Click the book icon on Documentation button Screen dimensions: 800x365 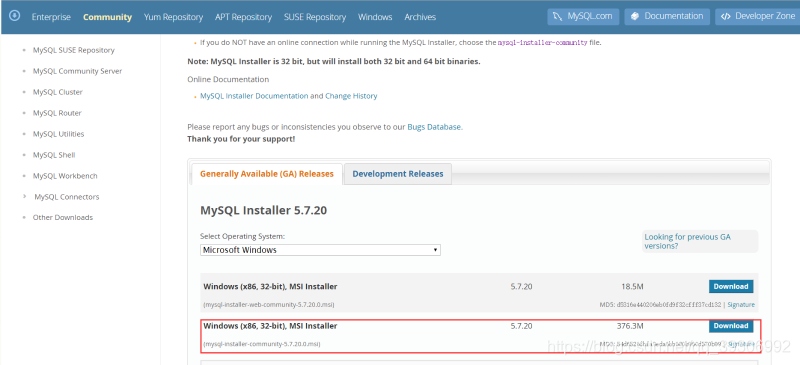tap(635, 16)
